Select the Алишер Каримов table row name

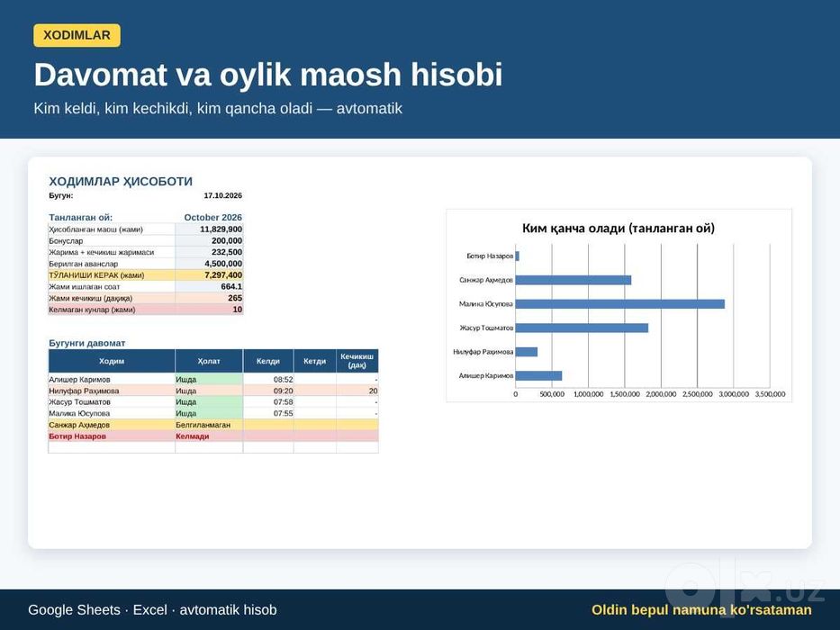79,379
